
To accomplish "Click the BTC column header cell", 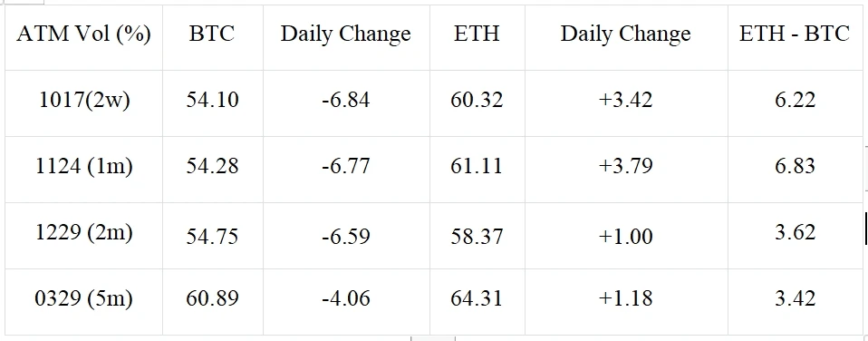I will [x=213, y=37].
